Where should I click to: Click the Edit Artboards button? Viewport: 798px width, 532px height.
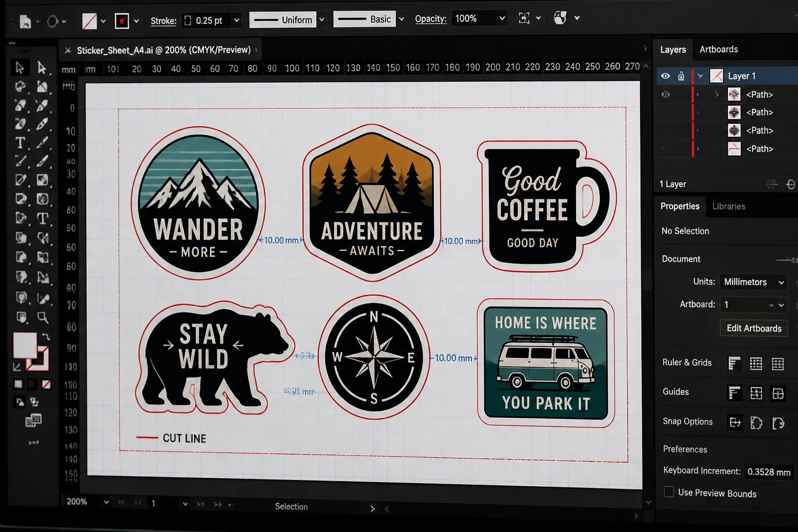pos(754,328)
